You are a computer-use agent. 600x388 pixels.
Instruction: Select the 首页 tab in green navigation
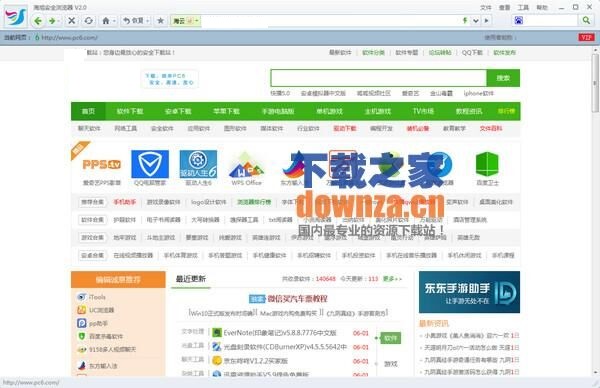point(88,111)
